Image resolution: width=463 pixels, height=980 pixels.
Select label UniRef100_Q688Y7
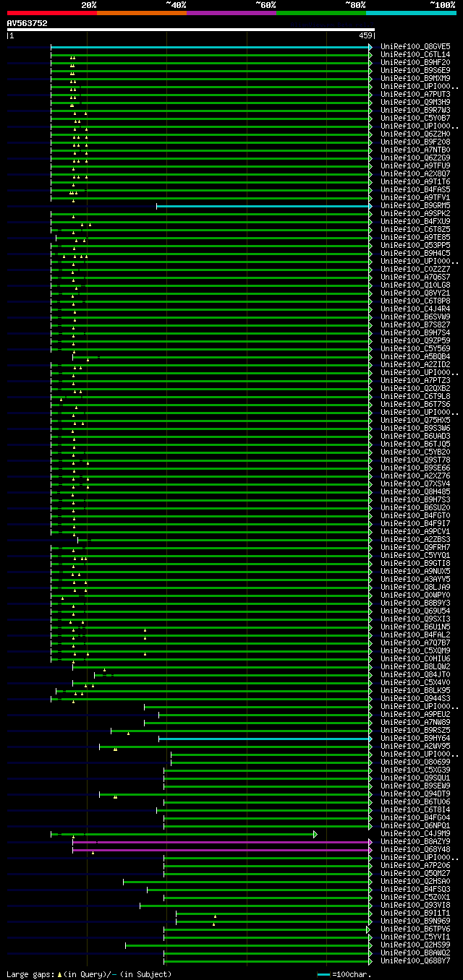pos(415,960)
